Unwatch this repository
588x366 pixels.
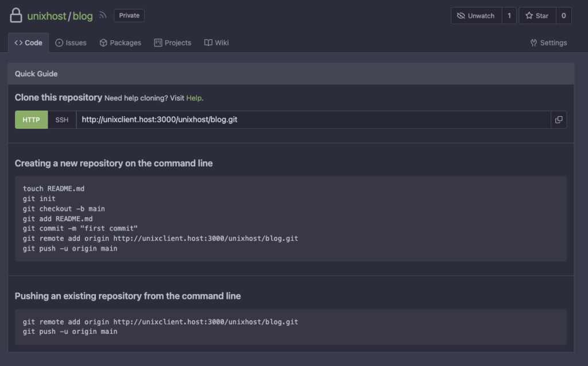(480, 16)
